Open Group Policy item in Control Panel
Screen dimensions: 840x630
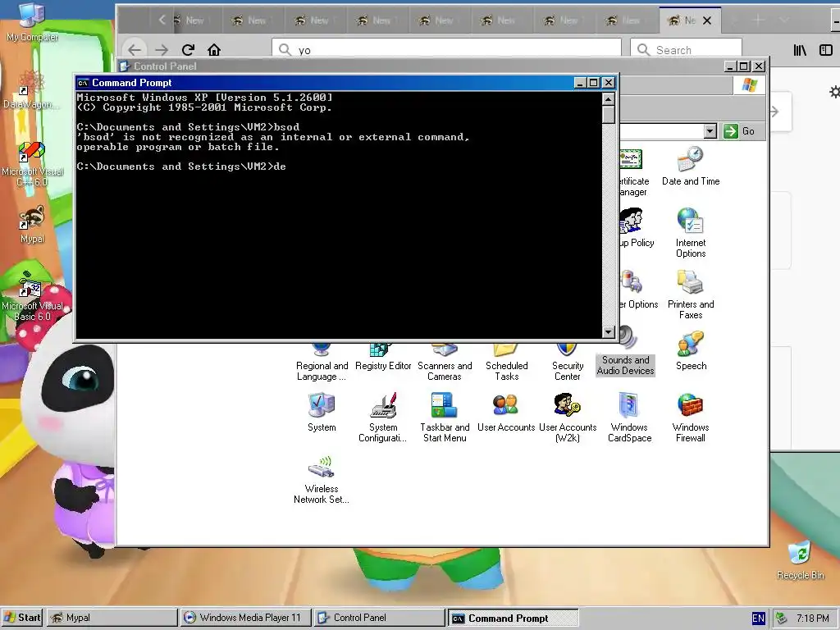637,229
